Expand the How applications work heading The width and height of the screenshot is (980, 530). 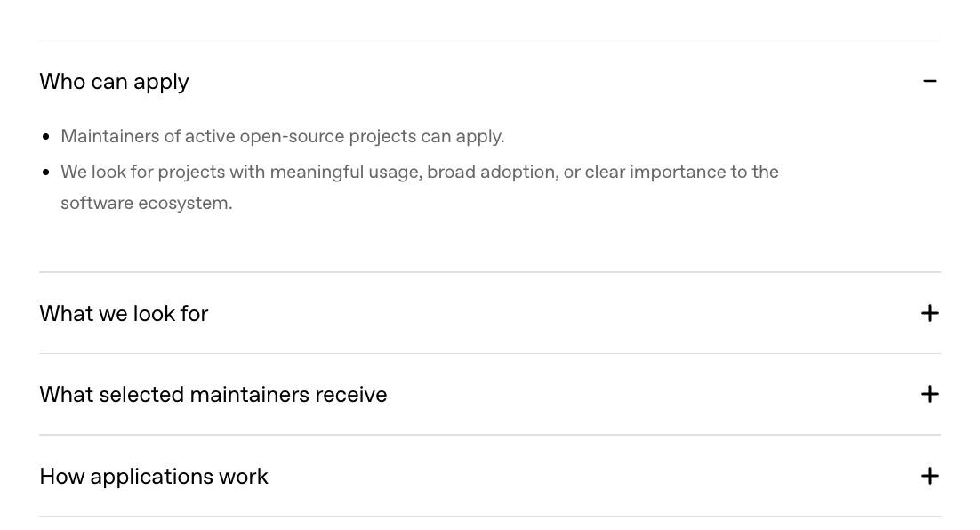tap(154, 477)
